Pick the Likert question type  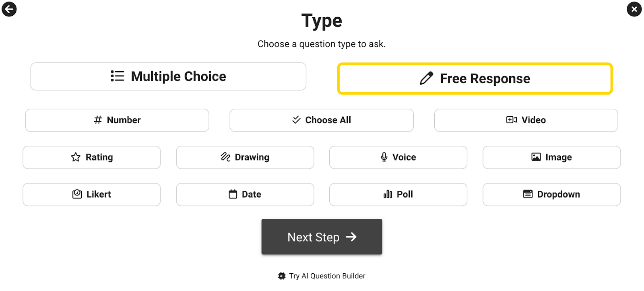click(92, 194)
